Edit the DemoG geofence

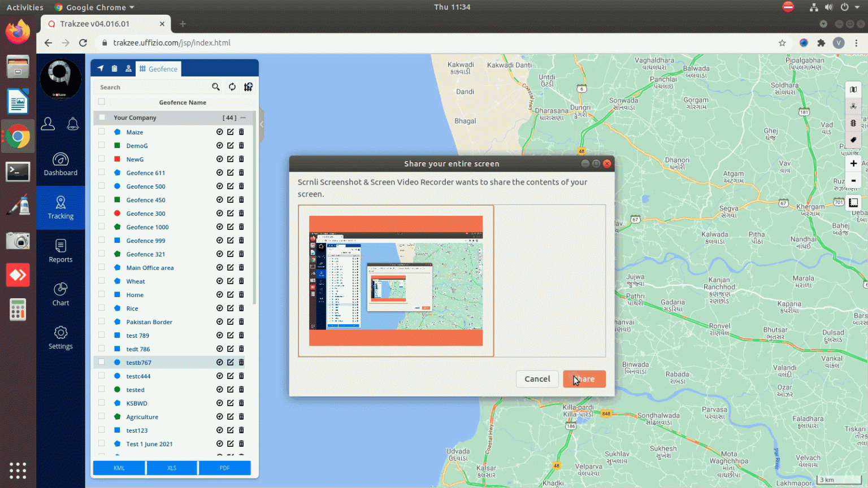coord(231,146)
